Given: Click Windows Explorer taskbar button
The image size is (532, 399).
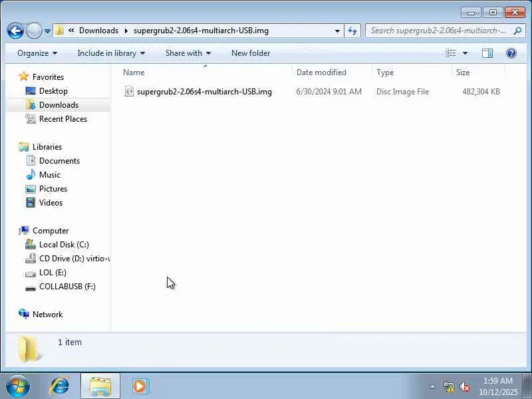Looking at the screenshot, I should [100, 386].
